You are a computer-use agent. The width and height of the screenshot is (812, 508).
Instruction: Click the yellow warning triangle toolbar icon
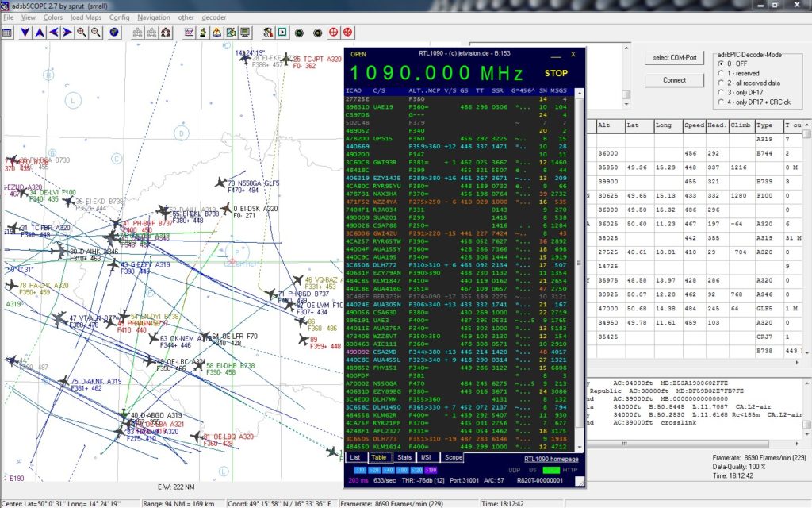216,33
